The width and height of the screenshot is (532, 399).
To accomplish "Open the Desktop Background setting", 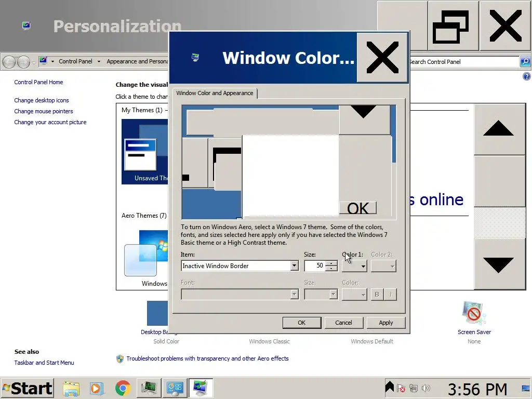I will 157,317.
